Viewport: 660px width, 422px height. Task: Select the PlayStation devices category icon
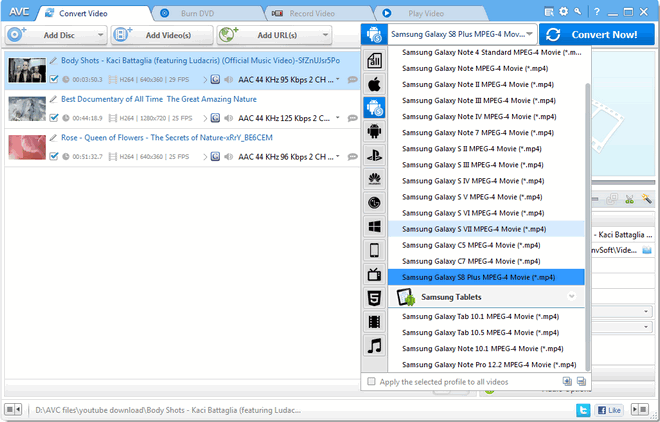click(x=374, y=156)
